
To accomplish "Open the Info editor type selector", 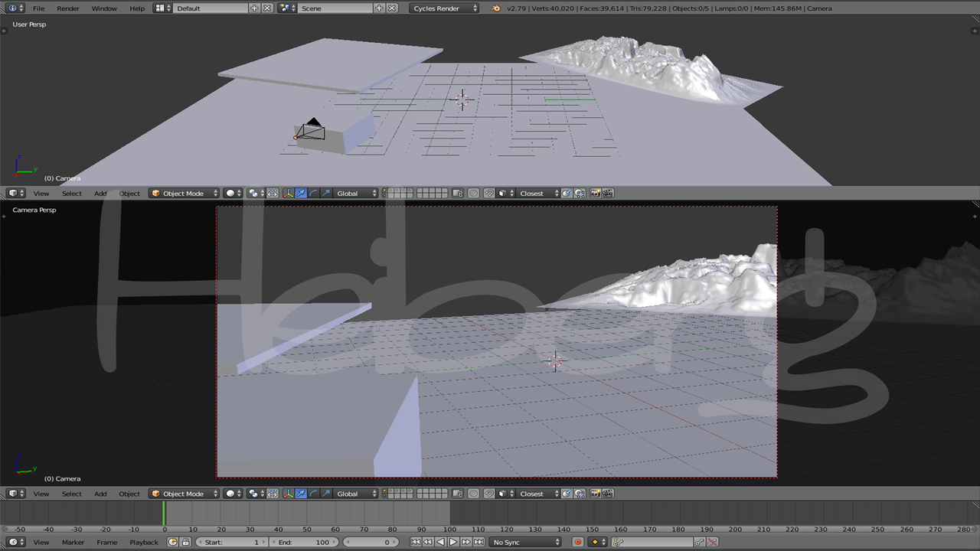I will tap(15, 8).
